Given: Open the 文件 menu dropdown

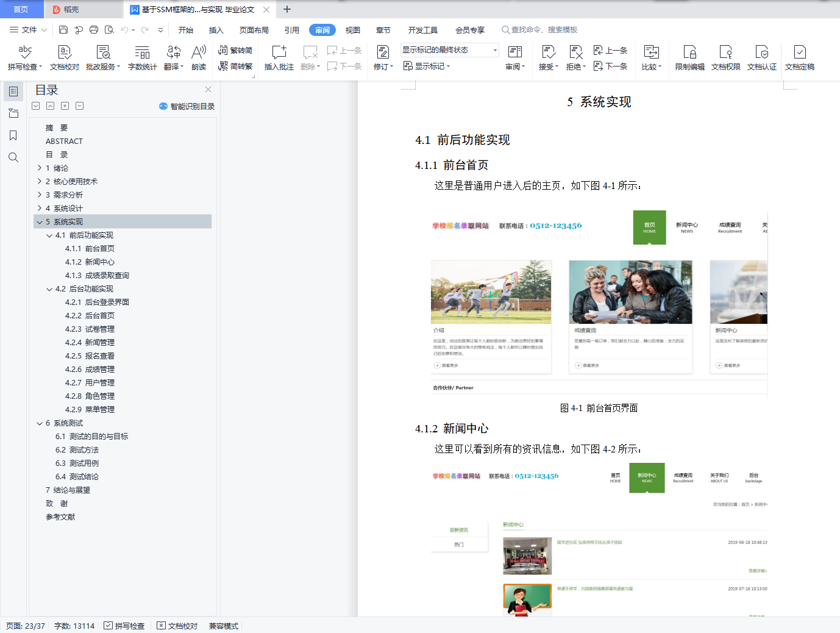Looking at the screenshot, I should (29, 30).
